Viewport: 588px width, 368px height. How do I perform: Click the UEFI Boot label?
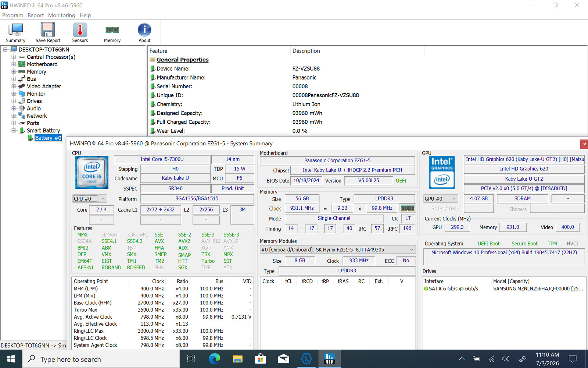(x=488, y=244)
